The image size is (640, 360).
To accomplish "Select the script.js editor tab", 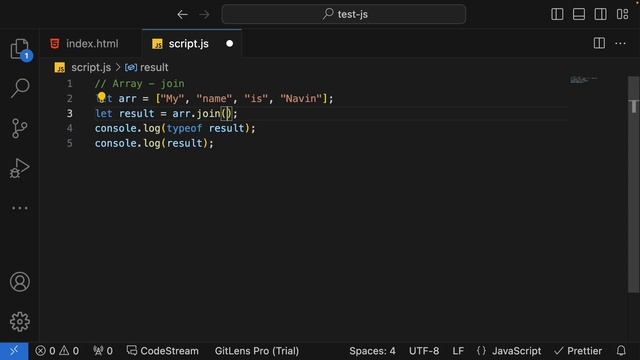I will click(x=189, y=44).
